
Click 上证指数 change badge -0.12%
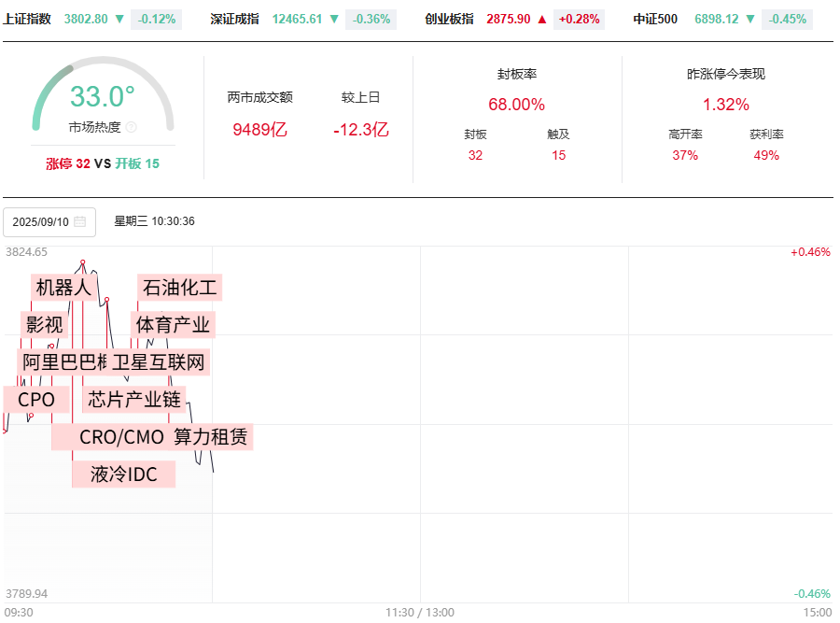[157, 19]
